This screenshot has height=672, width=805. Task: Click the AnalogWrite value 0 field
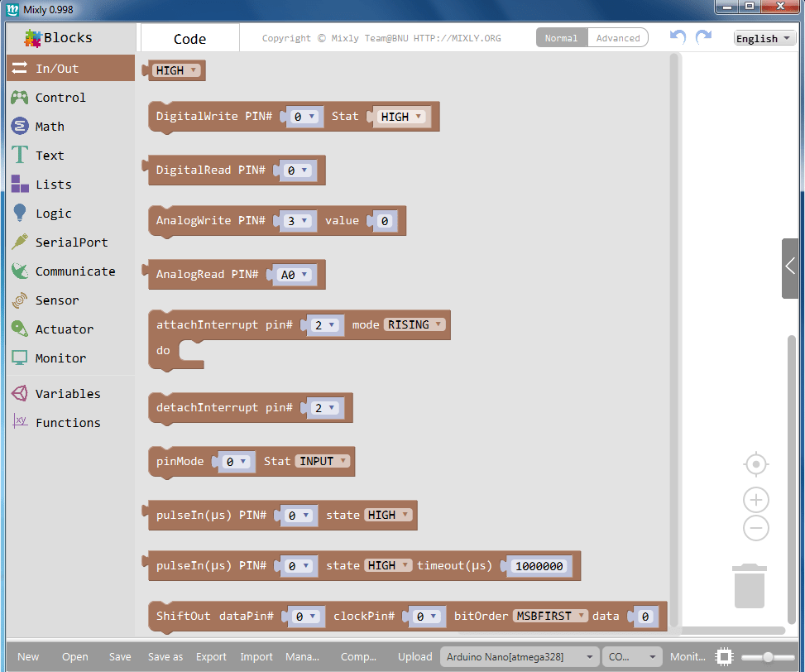click(385, 221)
